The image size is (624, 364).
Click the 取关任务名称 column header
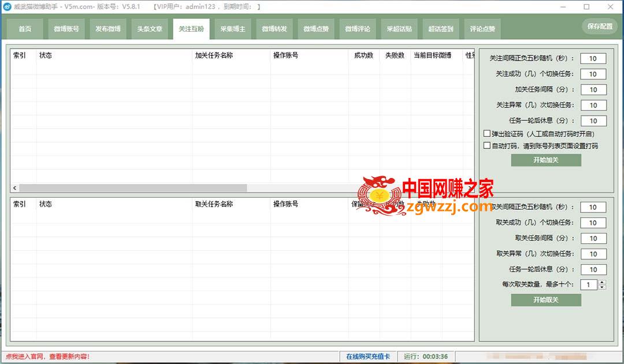(x=214, y=204)
